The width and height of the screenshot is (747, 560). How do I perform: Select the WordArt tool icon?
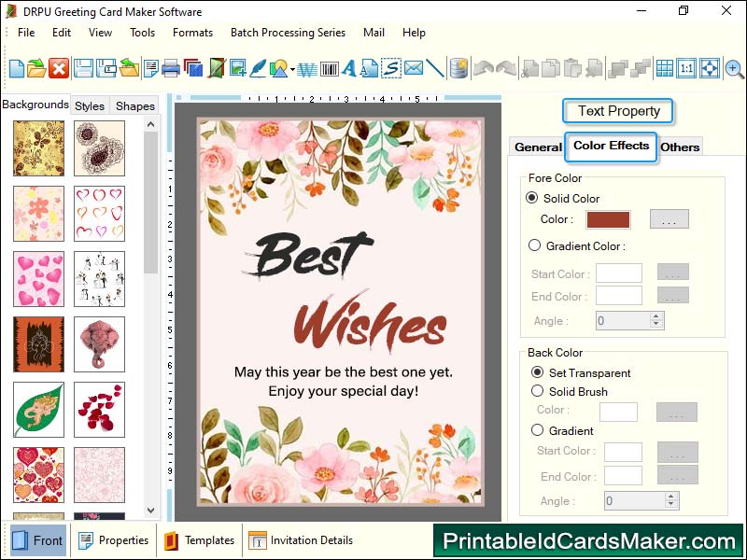(x=306, y=68)
